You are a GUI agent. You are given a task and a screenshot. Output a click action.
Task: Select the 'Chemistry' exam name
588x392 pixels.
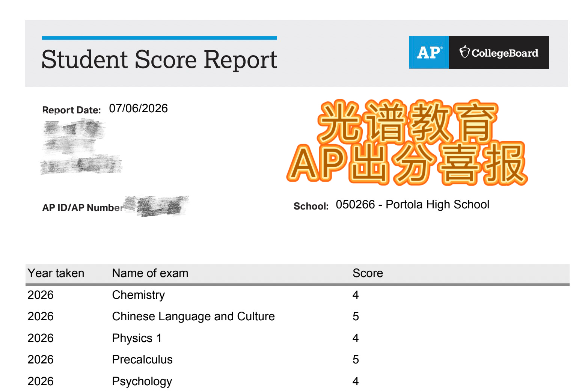(x=138, y=295)
